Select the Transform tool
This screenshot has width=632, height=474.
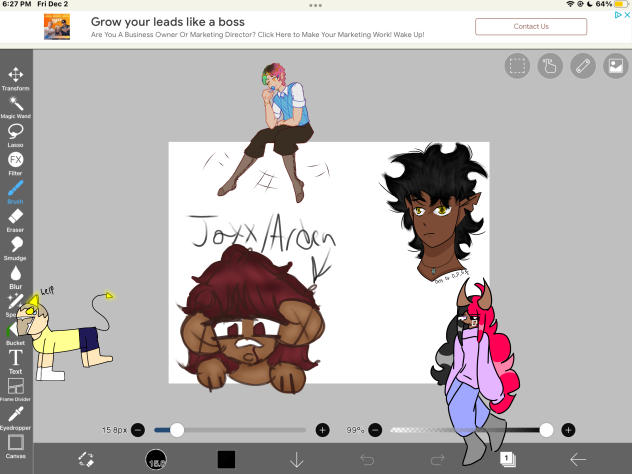click(x=15, y=79)
